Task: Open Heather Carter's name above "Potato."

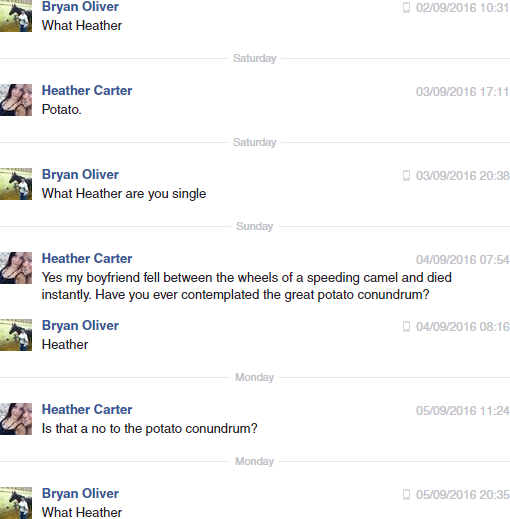Action: pos(87,90)
